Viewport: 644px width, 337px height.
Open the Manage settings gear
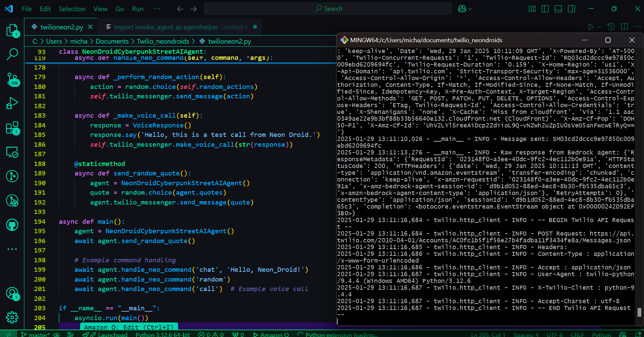coord(12,317)
